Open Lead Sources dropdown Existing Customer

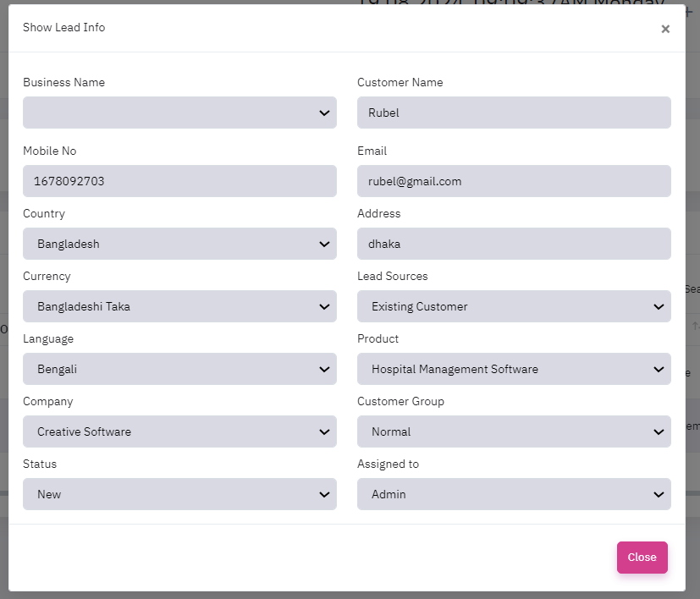tap(514, 306)
